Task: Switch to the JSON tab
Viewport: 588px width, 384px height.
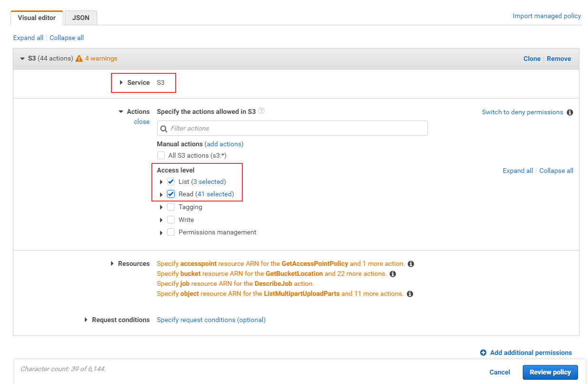Action: [x=80, y=18]
